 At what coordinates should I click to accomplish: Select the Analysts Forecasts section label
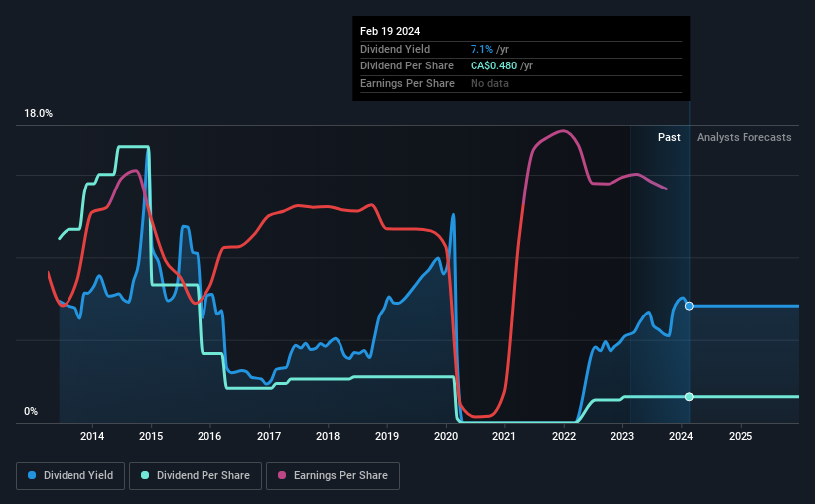[744, 137]
